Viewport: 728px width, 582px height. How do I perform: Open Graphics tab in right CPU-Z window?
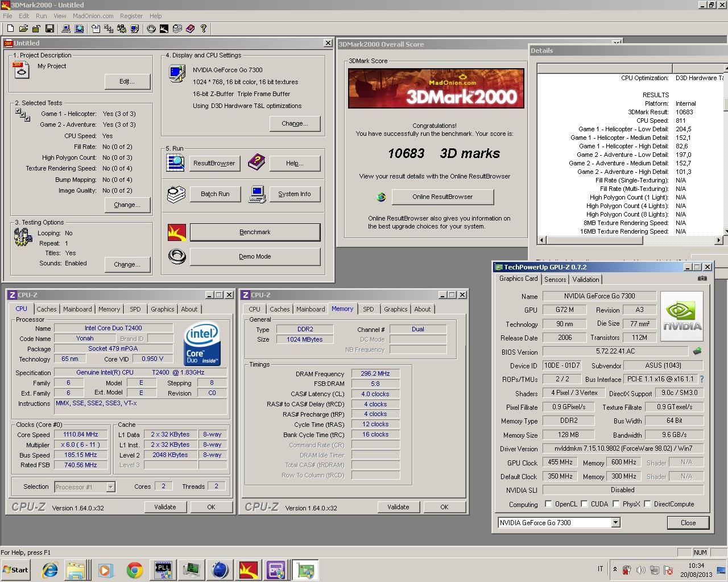[396, 309]
